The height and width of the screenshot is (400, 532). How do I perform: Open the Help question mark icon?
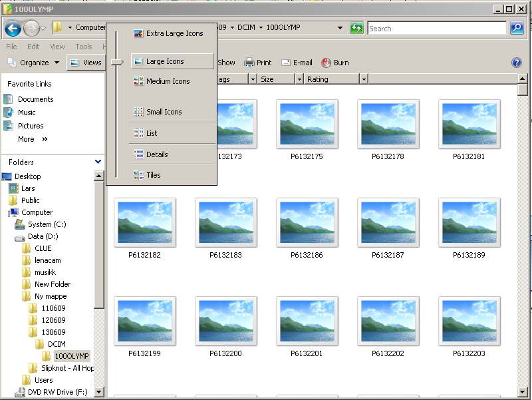point(516,63)
